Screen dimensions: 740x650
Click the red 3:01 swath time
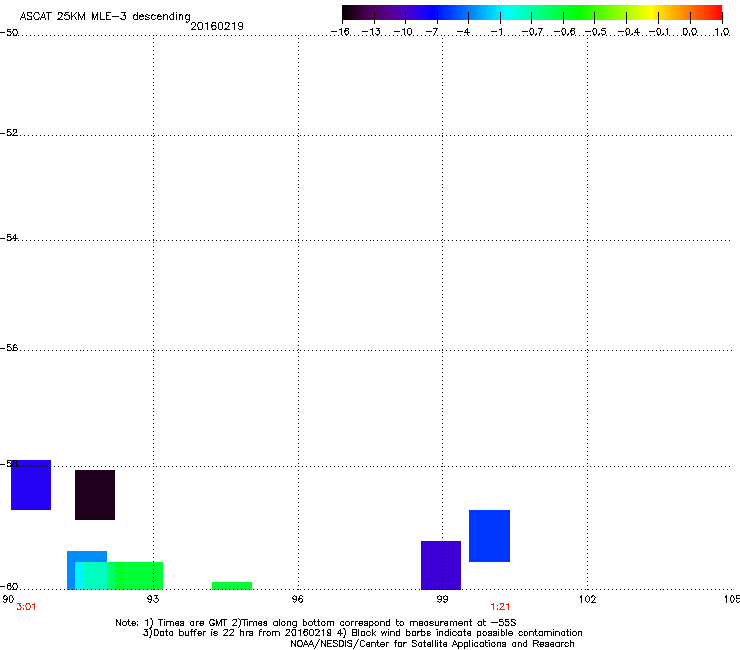coord(26,607)
